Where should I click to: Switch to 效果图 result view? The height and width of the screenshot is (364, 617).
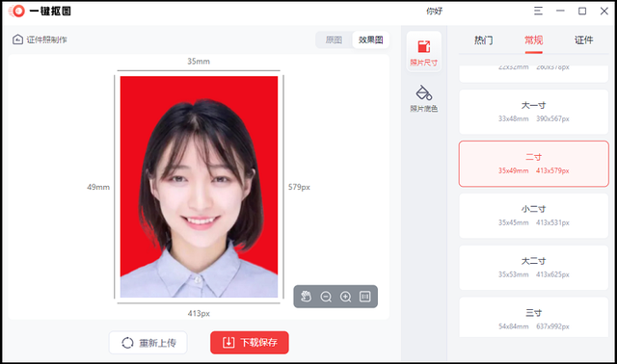coord(370,39)
